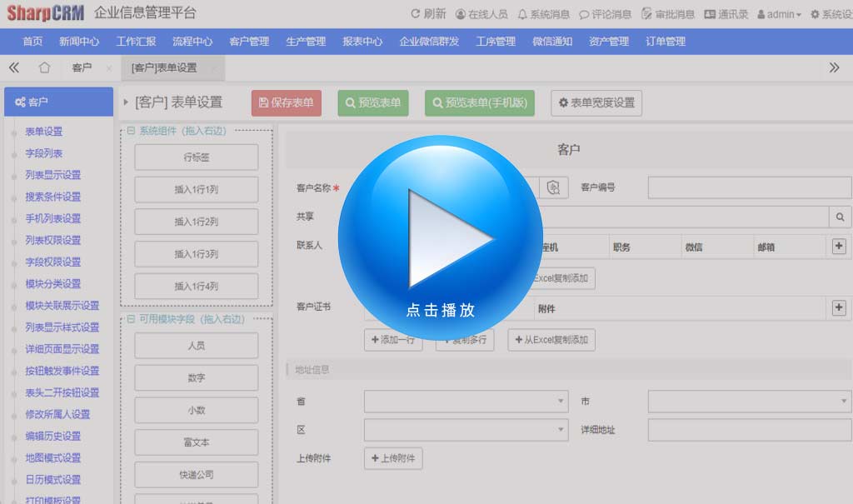Add contact row with plus icon

pyautogui.click(x=839, y=246)
